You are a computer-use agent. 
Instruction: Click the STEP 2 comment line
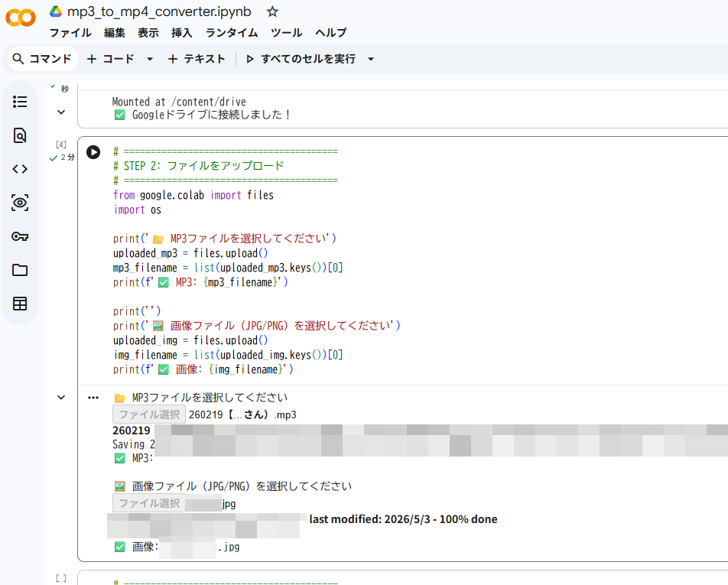pos(198,166)
